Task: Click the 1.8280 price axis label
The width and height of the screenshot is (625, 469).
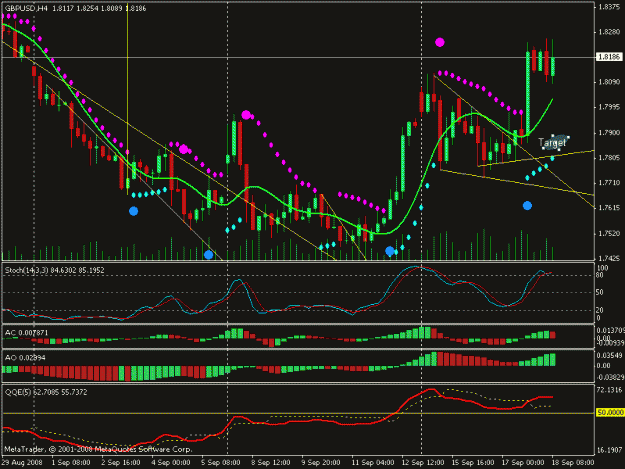Action: click(x=609, y=32)
